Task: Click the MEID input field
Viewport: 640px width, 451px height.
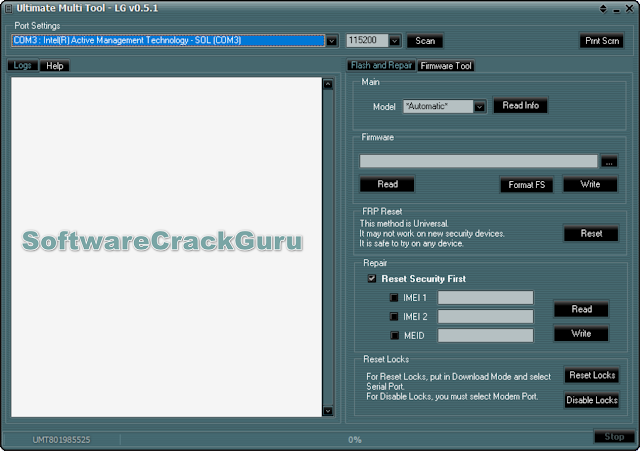Action: point(485,335)
